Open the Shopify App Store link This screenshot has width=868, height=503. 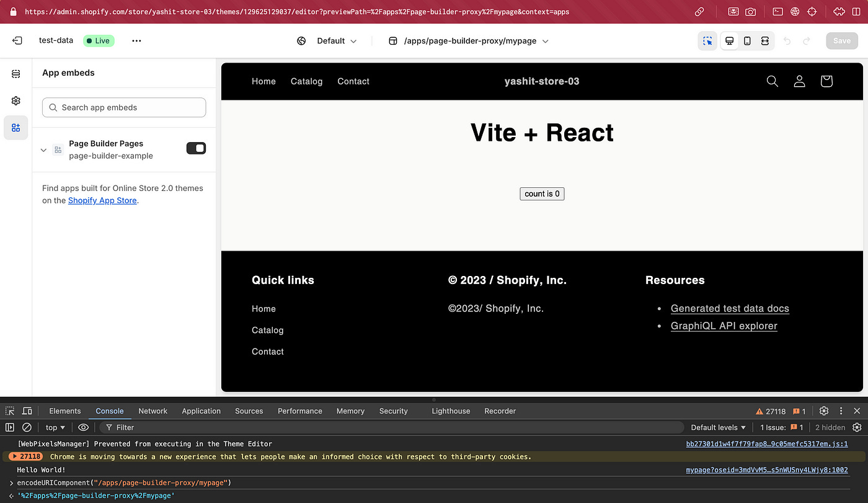tap(102, 200)
